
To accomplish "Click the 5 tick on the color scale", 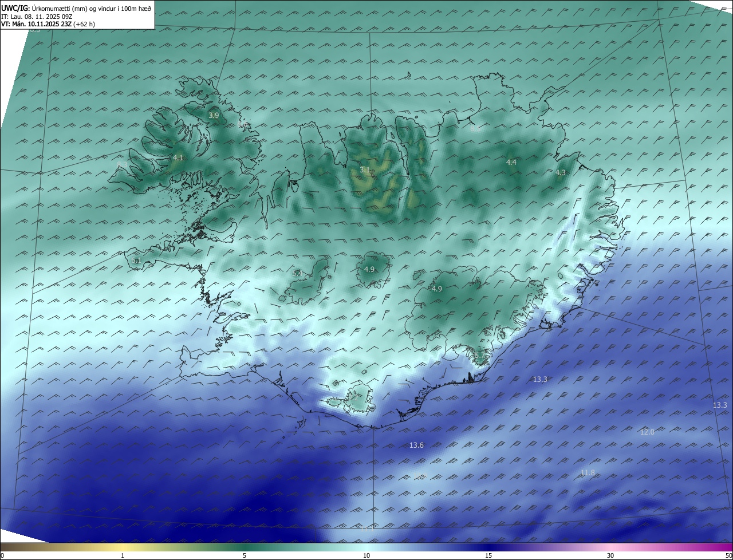I will click(245, 555).
